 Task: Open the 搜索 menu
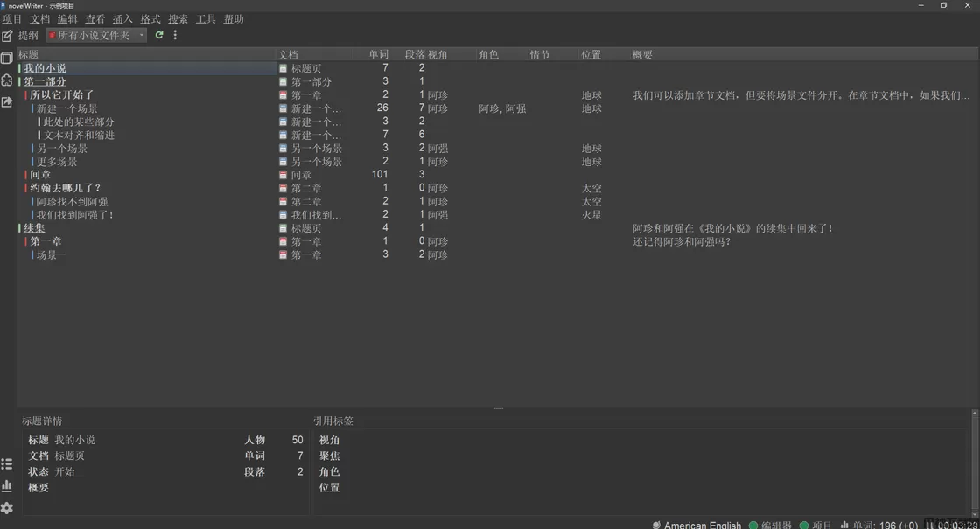pyautogui.click(x=178, y=19)
